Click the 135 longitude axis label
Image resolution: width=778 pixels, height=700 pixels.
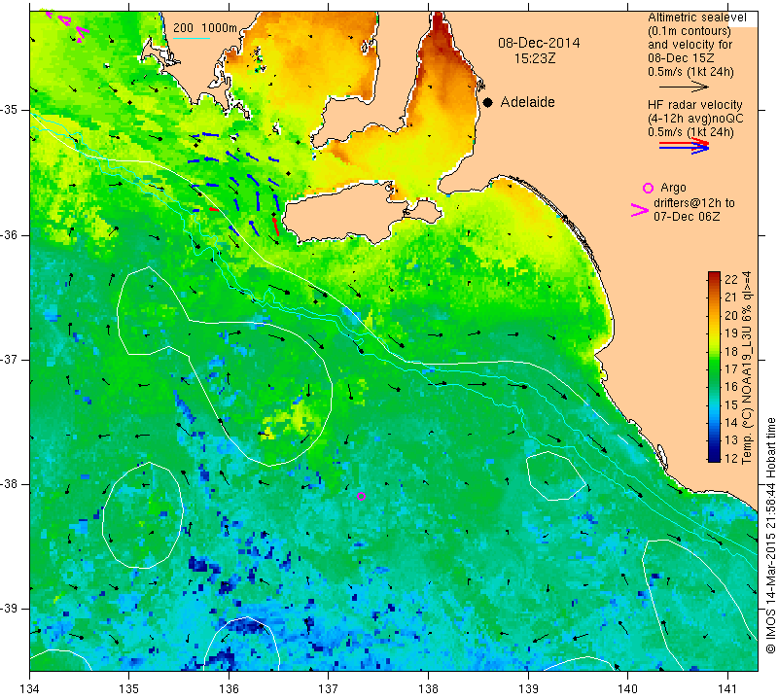click(x=129, y=688)
